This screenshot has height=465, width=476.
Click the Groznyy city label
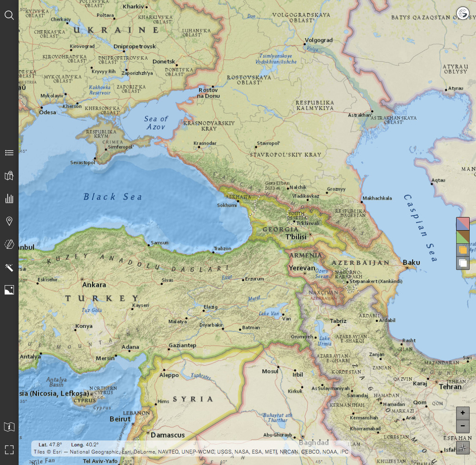click(x=336, y=189)
